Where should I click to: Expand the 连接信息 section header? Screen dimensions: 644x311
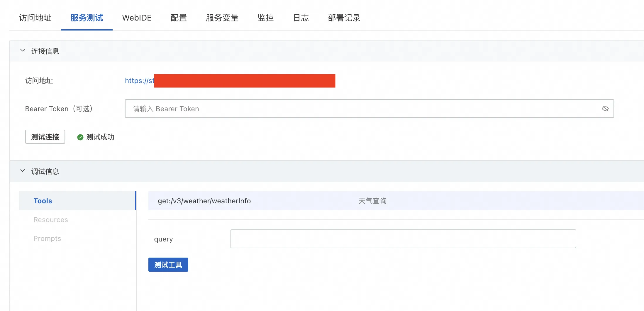point(45,50)
